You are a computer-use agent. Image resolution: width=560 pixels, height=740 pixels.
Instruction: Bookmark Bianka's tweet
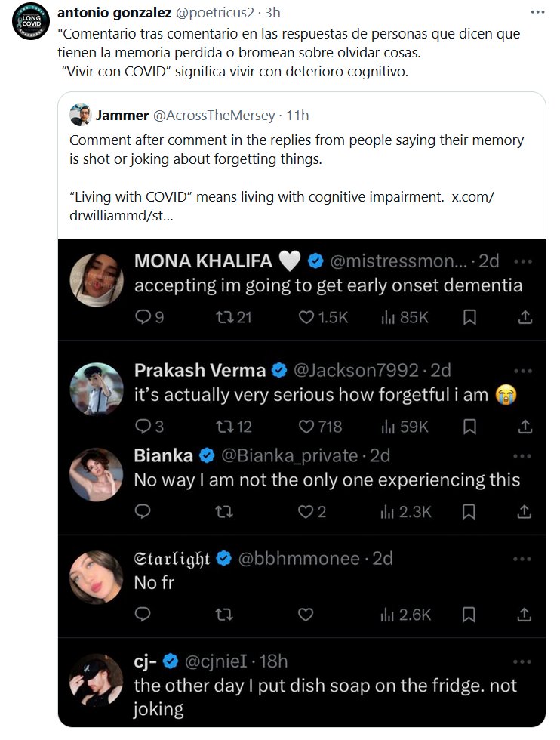point(469,512)
